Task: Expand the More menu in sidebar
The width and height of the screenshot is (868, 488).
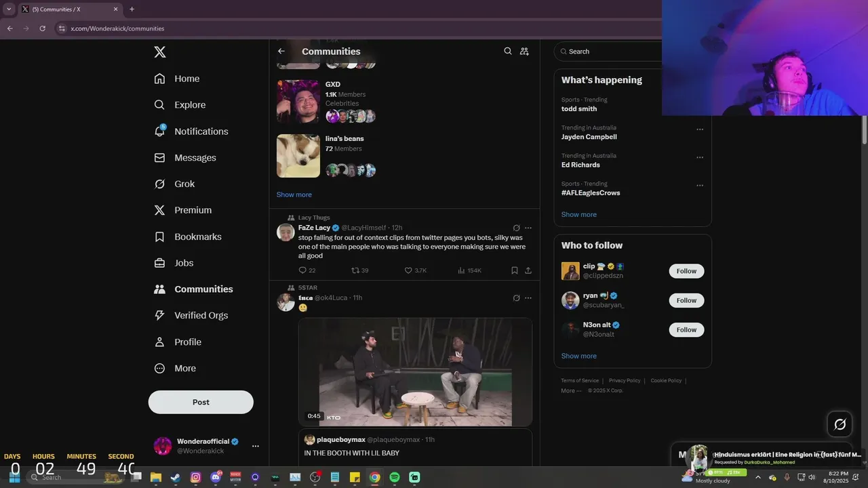Action: point(175,369)
